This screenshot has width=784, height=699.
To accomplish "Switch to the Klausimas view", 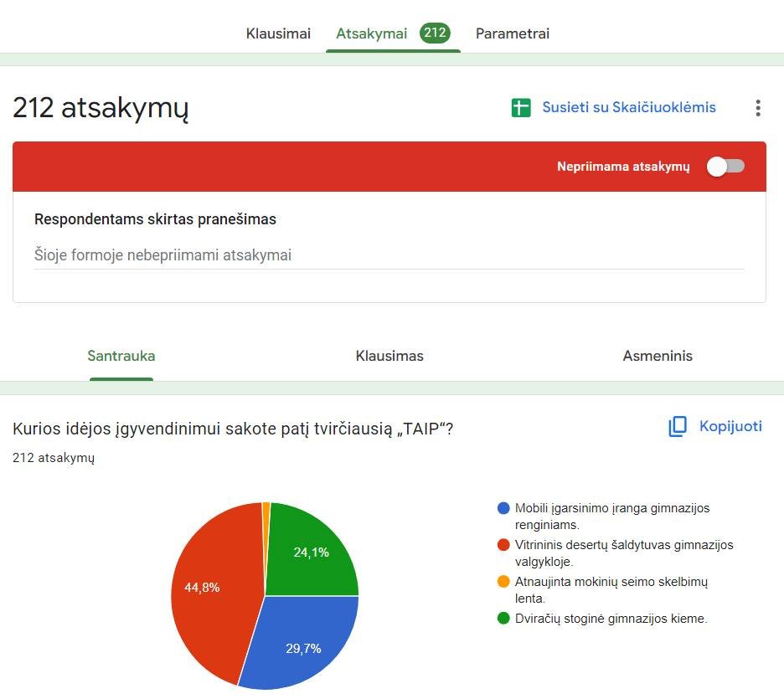I will 389,356.
